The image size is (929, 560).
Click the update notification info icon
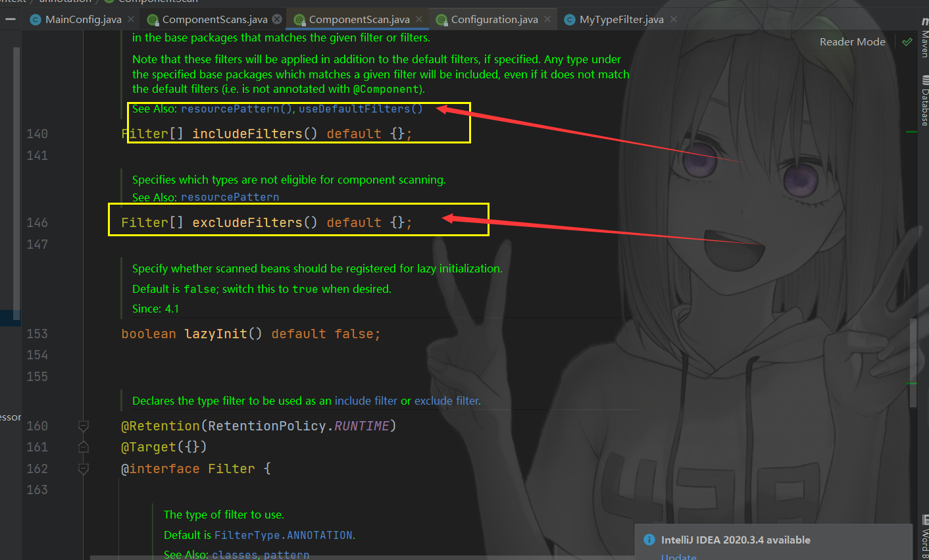(x=649, y=540)
